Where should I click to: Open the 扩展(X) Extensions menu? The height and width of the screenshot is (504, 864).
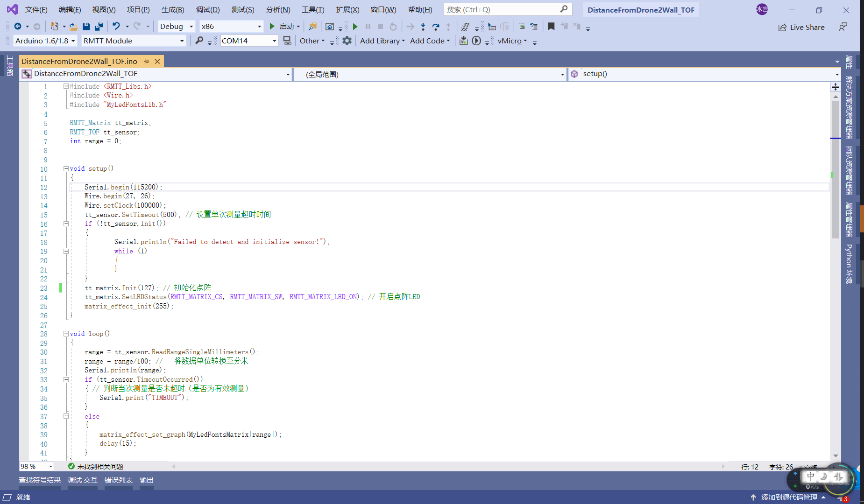point(347,9)
